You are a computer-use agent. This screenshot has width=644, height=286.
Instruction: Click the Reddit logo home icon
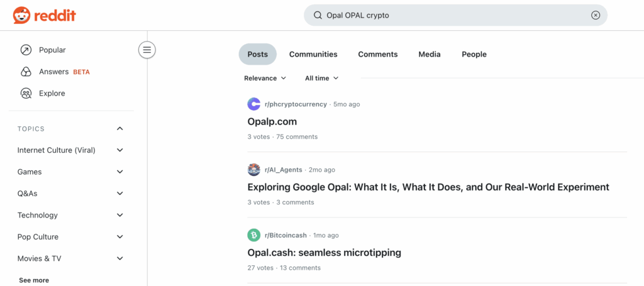point(21,15)
